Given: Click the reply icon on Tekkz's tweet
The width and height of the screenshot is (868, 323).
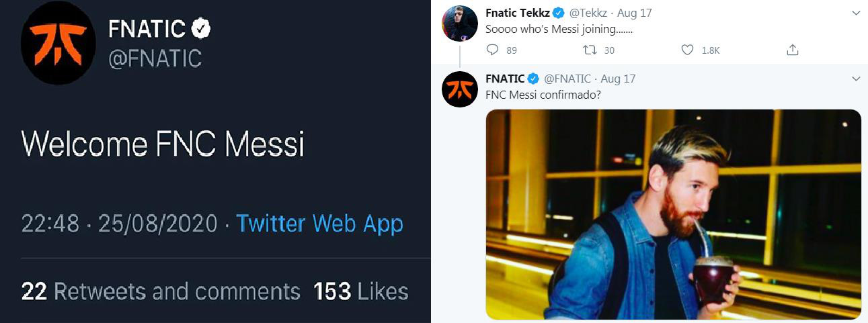Looking at the screenshot, I should click(x=492, y=50).
